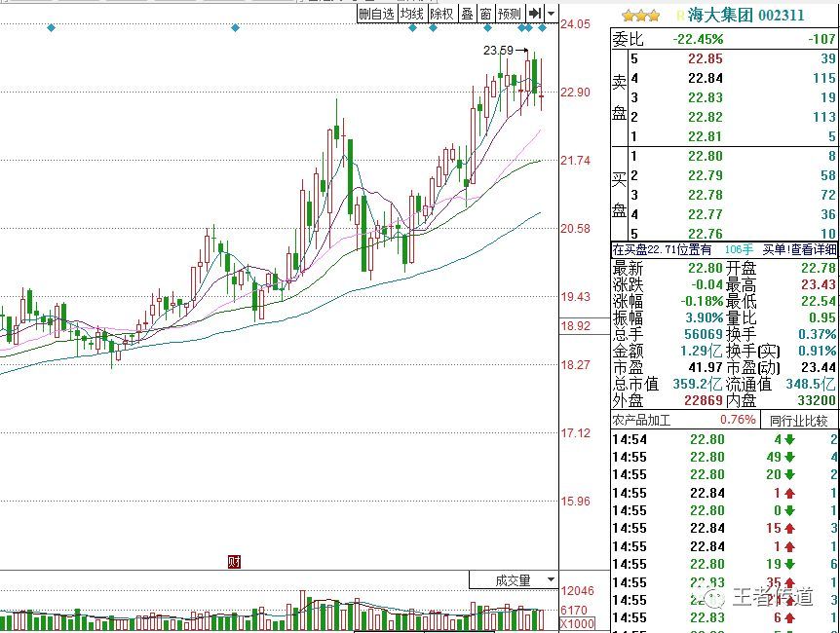This screenshot has height=633, width=840.
Task: Open the toolbar dropdown arrow next to jump icon
Action: [x=552, y=14]
